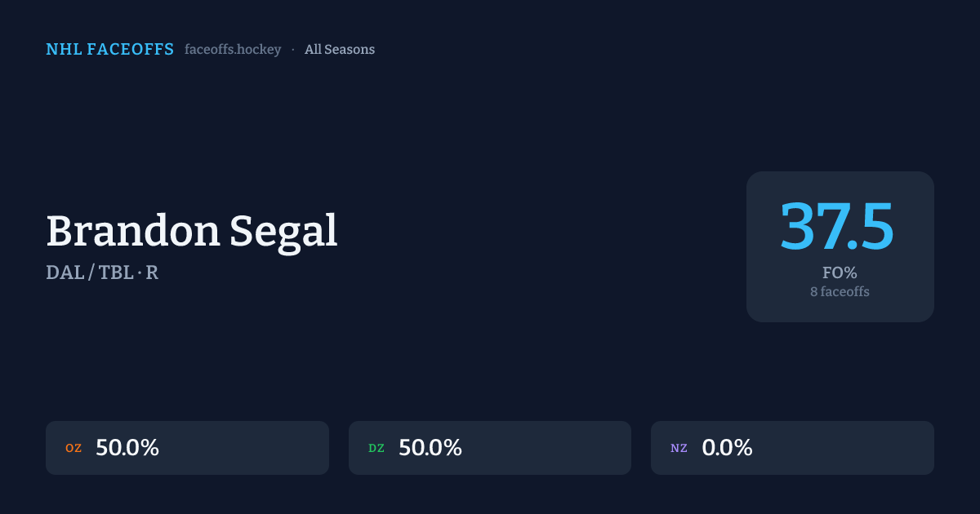Click the dot separator before All Seasons
This screenshot has width=980, height=514.
[x=293, y=50]
